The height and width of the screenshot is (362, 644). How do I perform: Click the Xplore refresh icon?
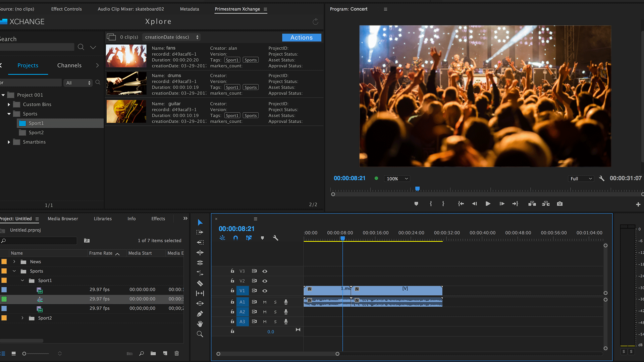tap(315, 22)
